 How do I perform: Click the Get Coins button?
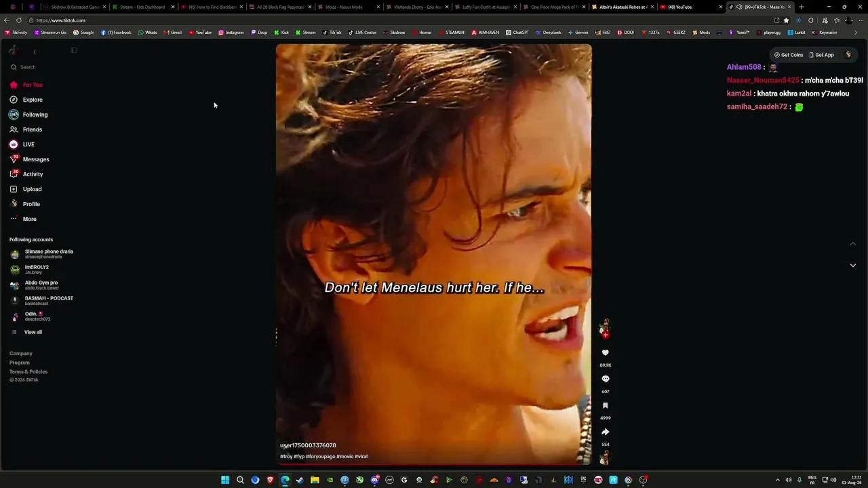coord(789,55)
